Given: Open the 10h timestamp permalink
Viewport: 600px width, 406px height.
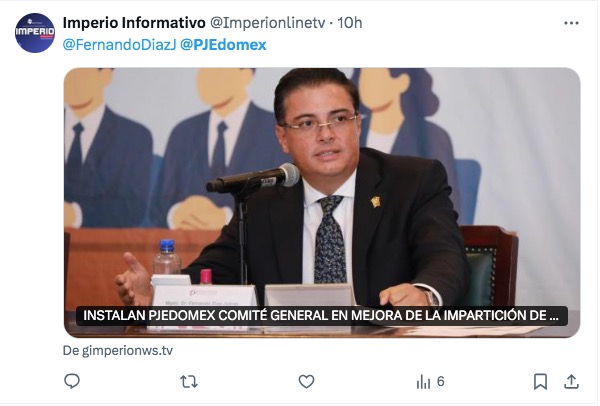Looking at the screenshot, I should [x=349, y=23].
